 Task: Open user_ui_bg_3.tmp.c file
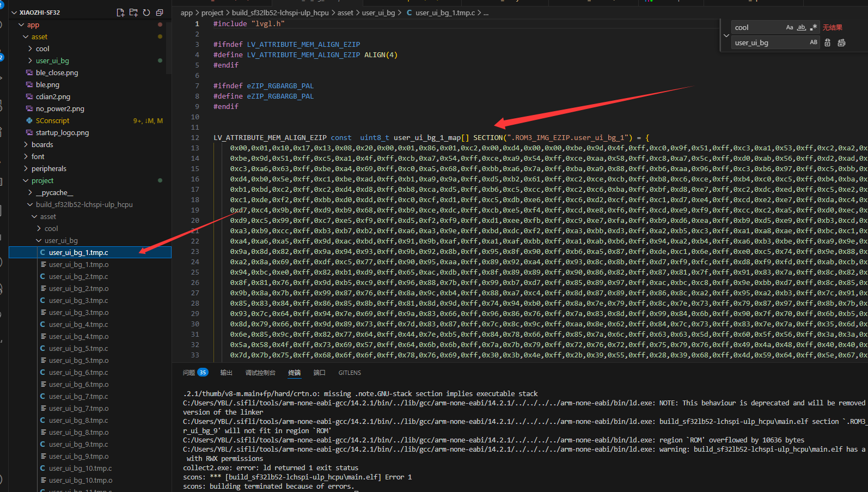tap(78, 300)
